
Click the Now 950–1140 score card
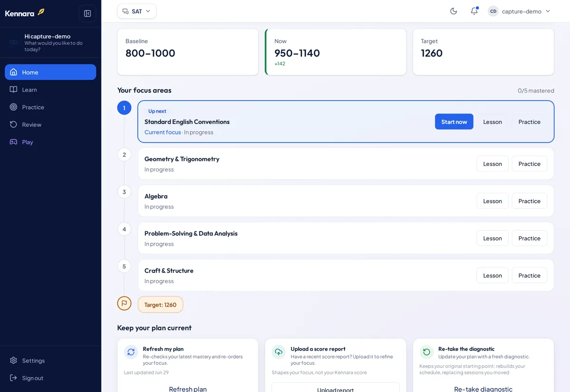click(335, 52)
